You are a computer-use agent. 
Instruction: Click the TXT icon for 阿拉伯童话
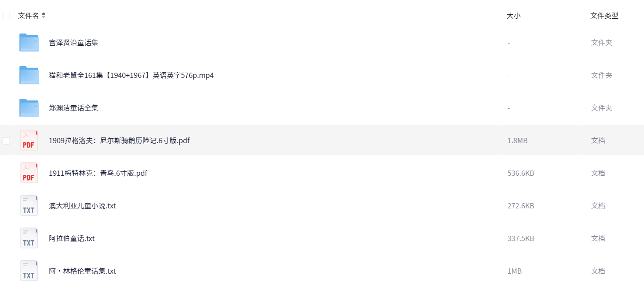29,238
